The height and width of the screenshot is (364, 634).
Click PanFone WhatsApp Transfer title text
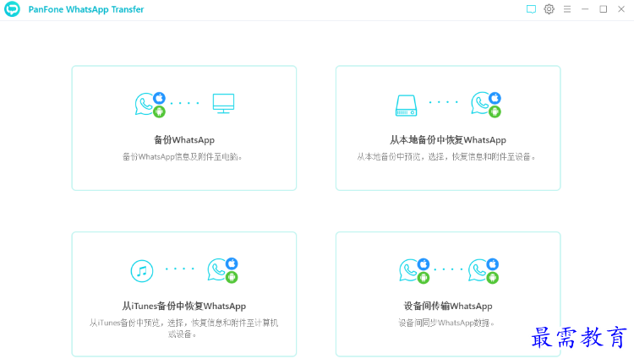click(x=86, y=9)
